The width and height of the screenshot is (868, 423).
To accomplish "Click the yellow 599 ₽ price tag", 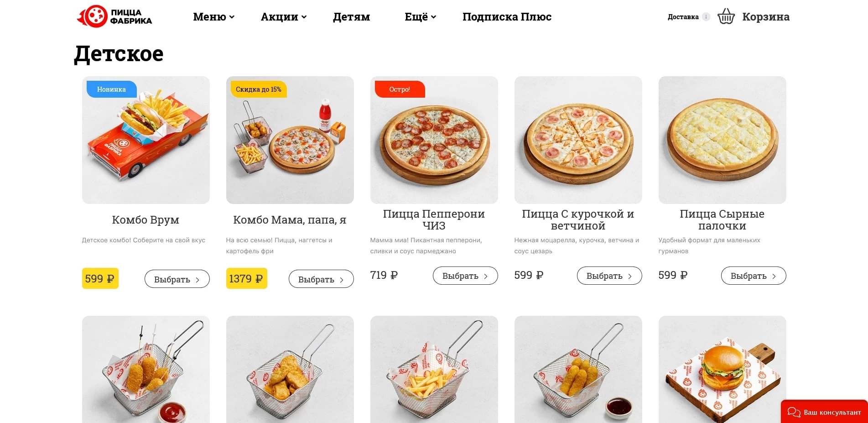I will point(100,278).
